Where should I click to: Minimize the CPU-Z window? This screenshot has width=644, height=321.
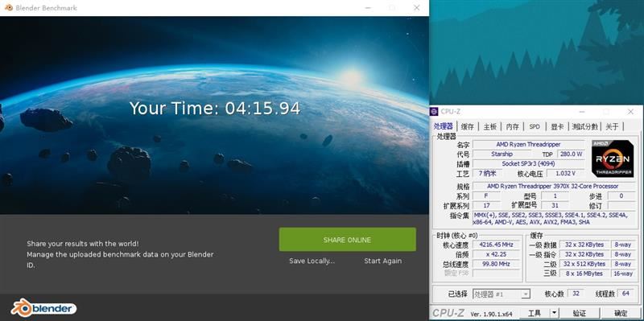coord(582,112)
